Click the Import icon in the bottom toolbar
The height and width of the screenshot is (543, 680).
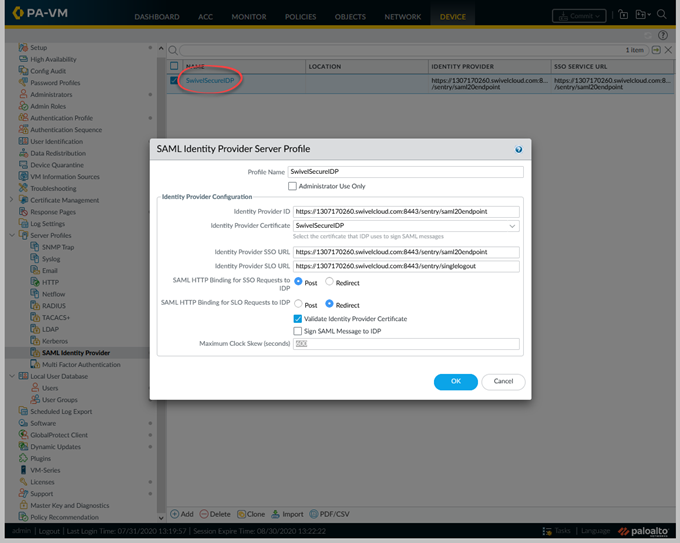277,514
